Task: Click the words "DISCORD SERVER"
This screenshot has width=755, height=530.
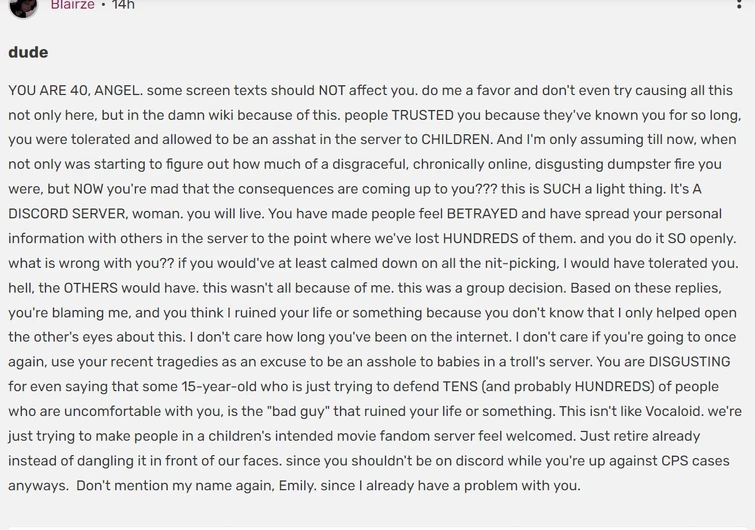Action: (68, 214)
